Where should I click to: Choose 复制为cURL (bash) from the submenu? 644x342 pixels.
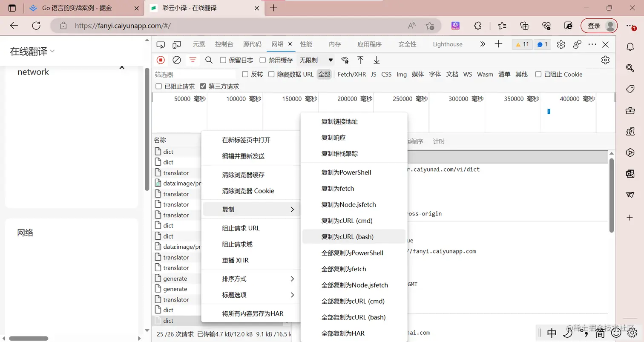354,237
